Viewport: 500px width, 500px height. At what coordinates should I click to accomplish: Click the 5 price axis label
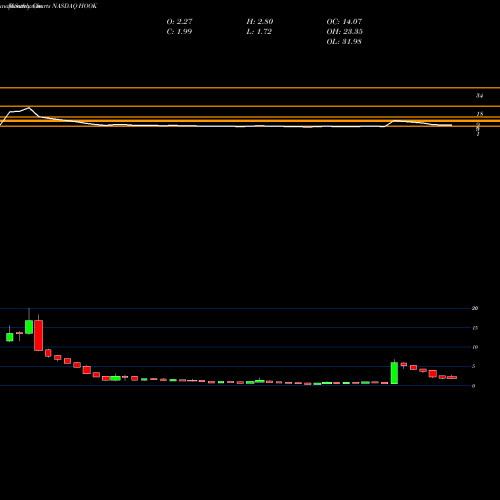(x=474, y=366)
